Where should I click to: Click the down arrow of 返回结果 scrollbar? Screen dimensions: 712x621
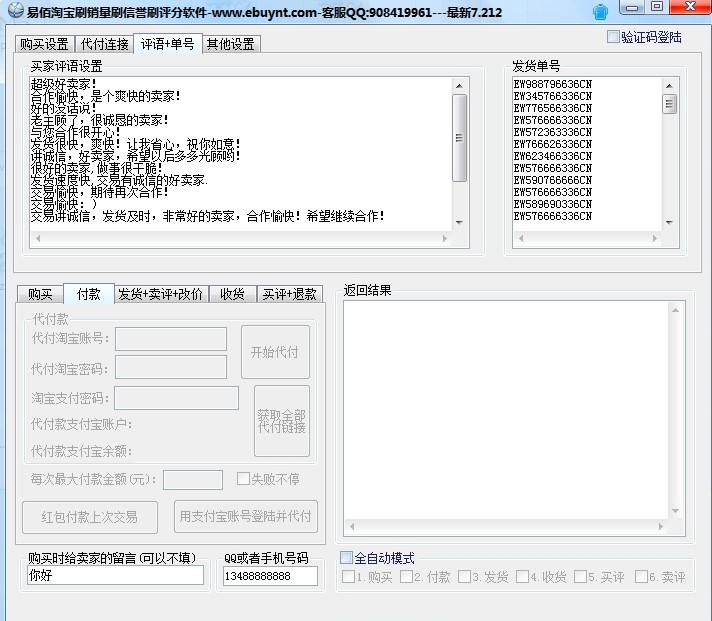tap(676, 511)
